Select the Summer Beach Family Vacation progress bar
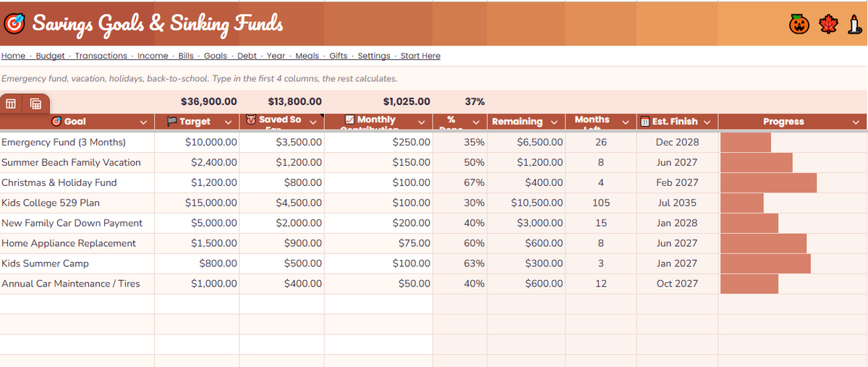This screenshot has width=868, height=367. tap(757, 162)
